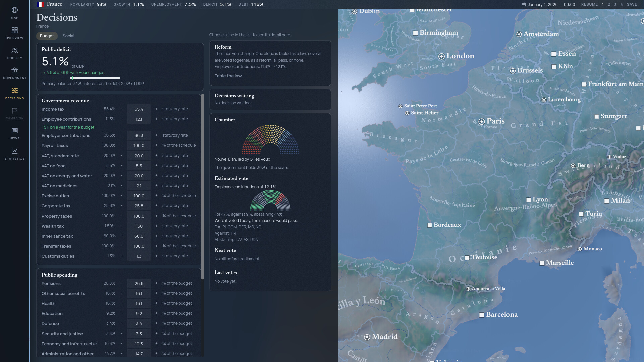Select the Madrid capital marker
This screenshot has width=644, height=362.
tap(367, 337)
